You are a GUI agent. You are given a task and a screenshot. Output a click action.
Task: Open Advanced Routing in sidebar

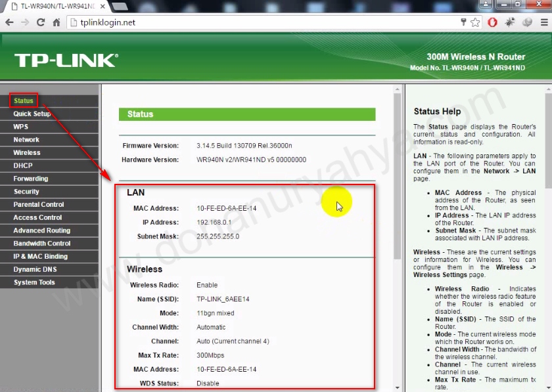pyautogui.click(x=49, y=230)
